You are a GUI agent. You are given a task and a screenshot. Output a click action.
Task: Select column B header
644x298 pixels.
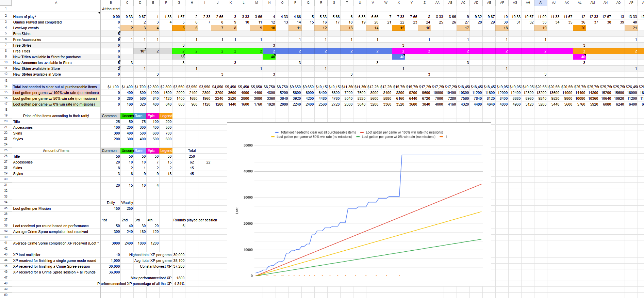tap(111, 2)
